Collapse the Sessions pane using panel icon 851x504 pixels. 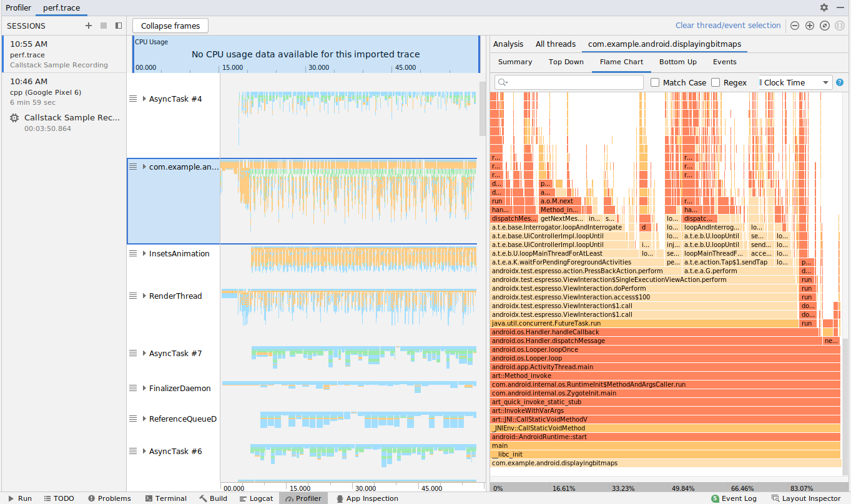point(119,26)
